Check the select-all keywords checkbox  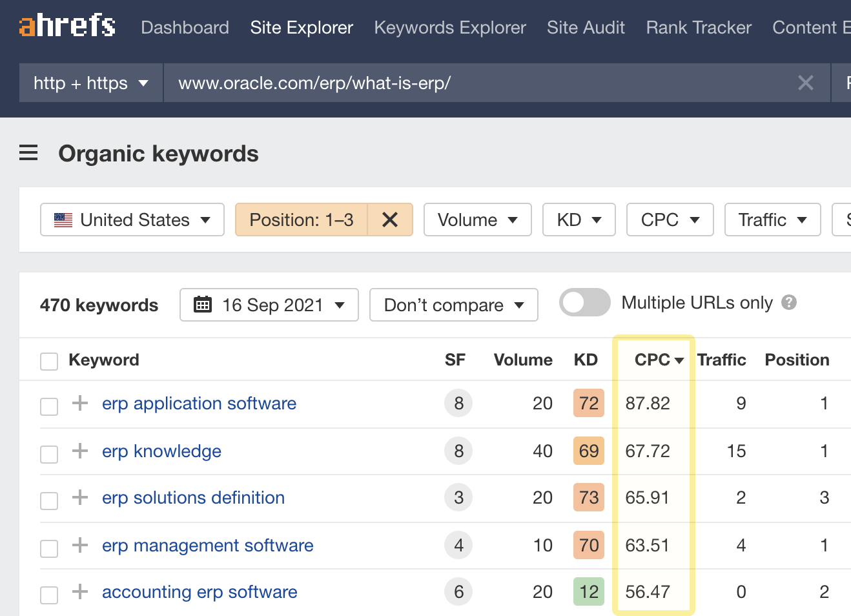tap(49, 361)
